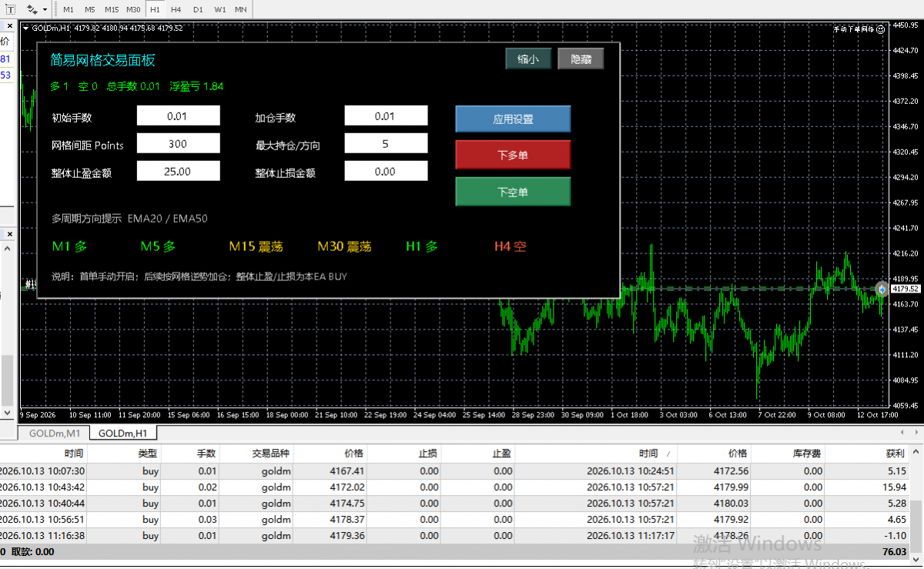This screenshot has width=924, height=569.
Task: Click the triangle before GOLDm,H1 chart title
Action: coord(26,28)
